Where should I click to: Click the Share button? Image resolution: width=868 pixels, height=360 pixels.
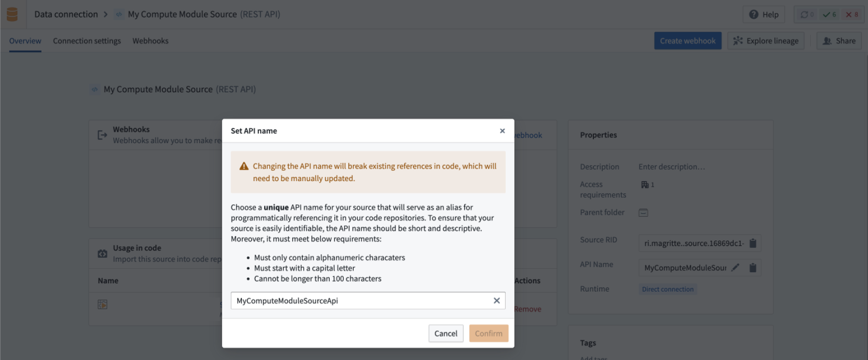838,40
